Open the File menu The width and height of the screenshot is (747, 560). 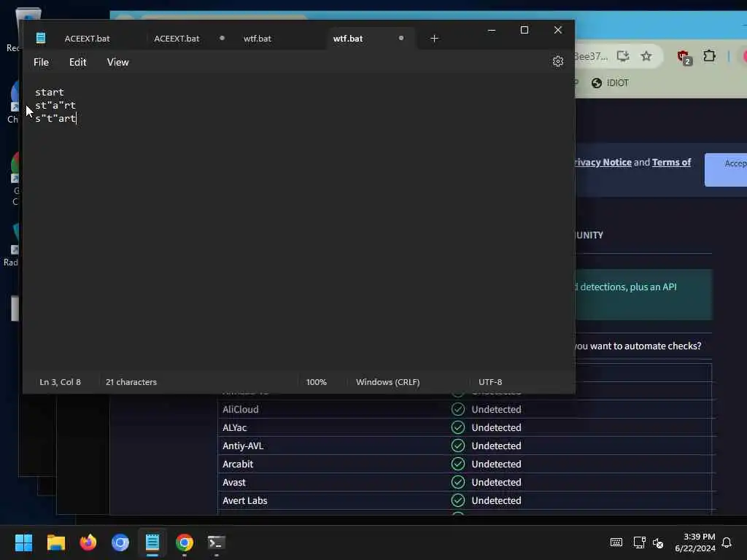click(x=41, y=63)
